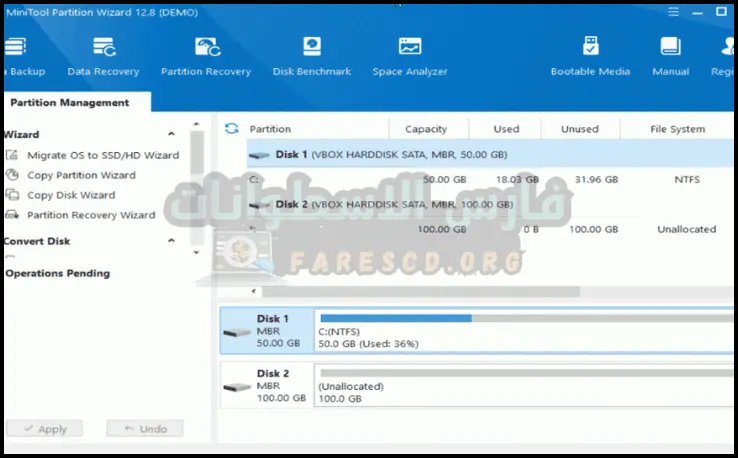The height and width of the screenshot is (458, 738).
Task: Switch to Partition Management tab
Action: pyautogui.click(x=68, y=102)
